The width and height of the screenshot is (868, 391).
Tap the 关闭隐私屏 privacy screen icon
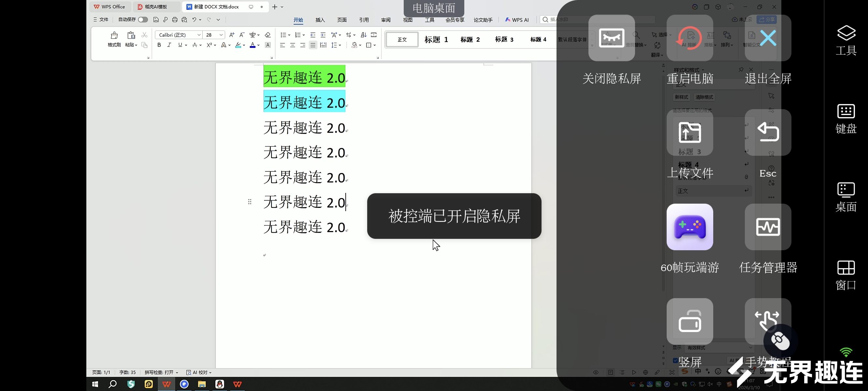[x=611, y=38]
